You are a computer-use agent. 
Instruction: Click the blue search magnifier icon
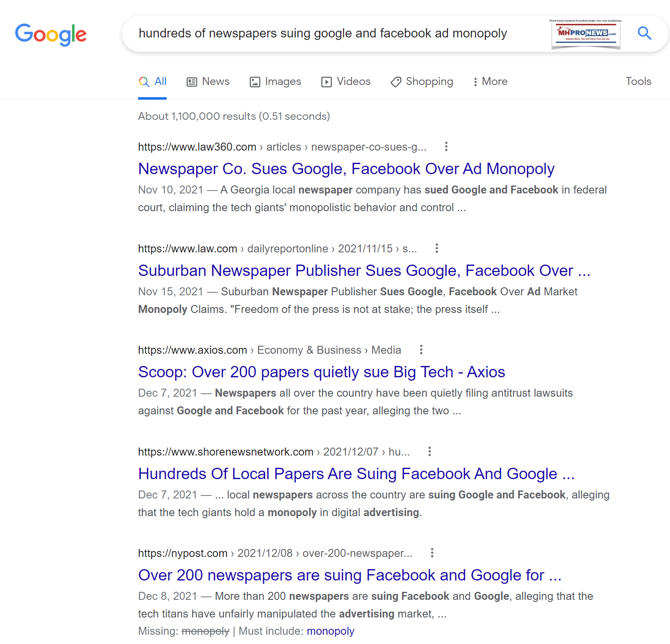[644, 33]
